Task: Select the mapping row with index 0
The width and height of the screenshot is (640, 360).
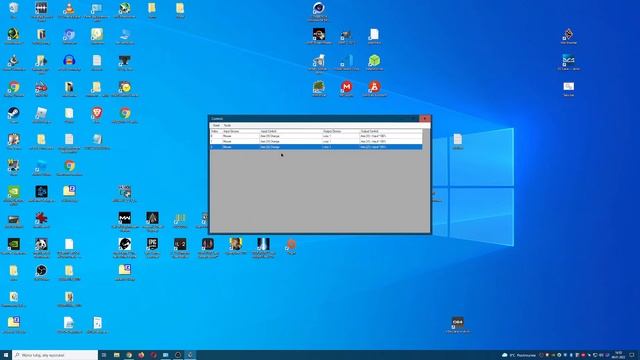Action: point(316,136)
